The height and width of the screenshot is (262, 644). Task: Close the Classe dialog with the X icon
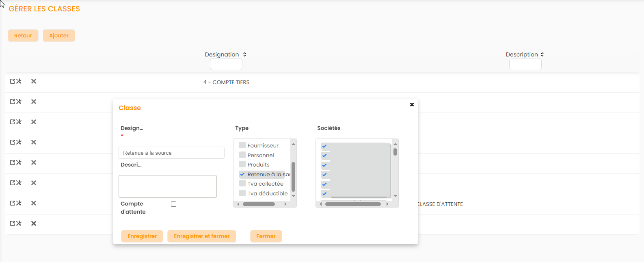pos(412,105)
